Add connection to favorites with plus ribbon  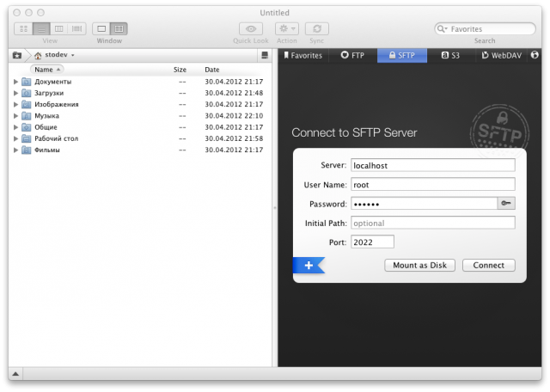pyautogui.click(x=309, y=266)
